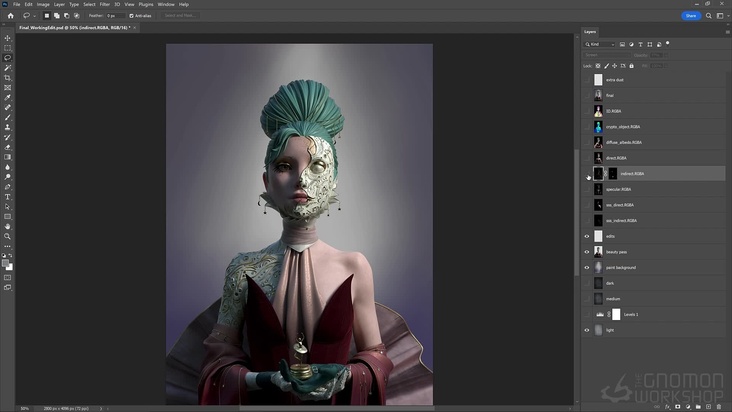Select the Zoom tool
This screenshot has height=412, width=732.
7,237
